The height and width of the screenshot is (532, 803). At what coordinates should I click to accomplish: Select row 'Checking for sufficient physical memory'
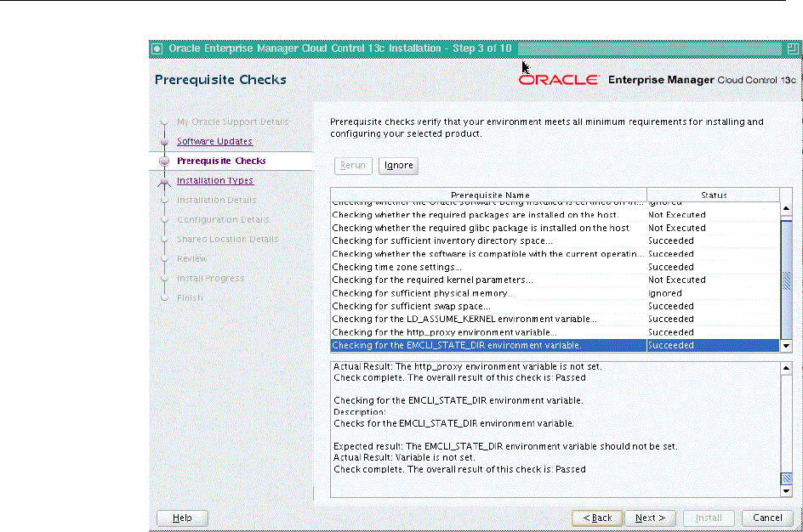(555, 293)
